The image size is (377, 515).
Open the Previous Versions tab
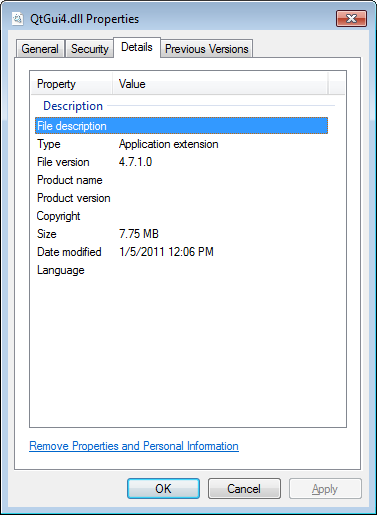[207, 49]
